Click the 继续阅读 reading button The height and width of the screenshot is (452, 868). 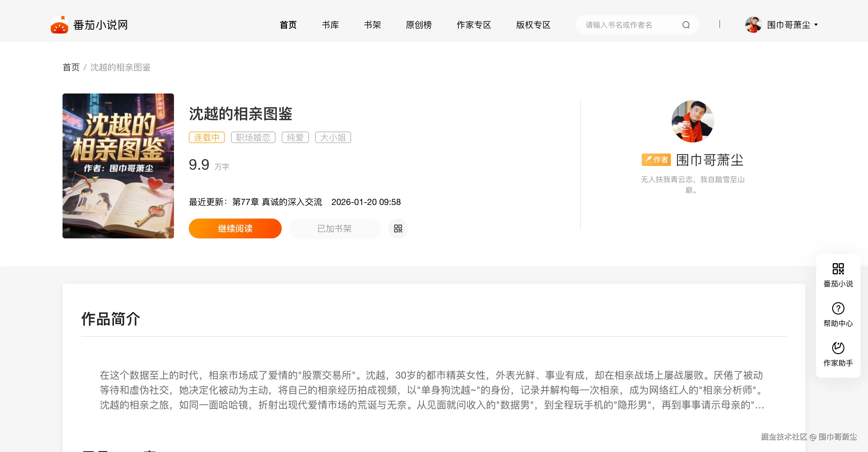(235, 228)
